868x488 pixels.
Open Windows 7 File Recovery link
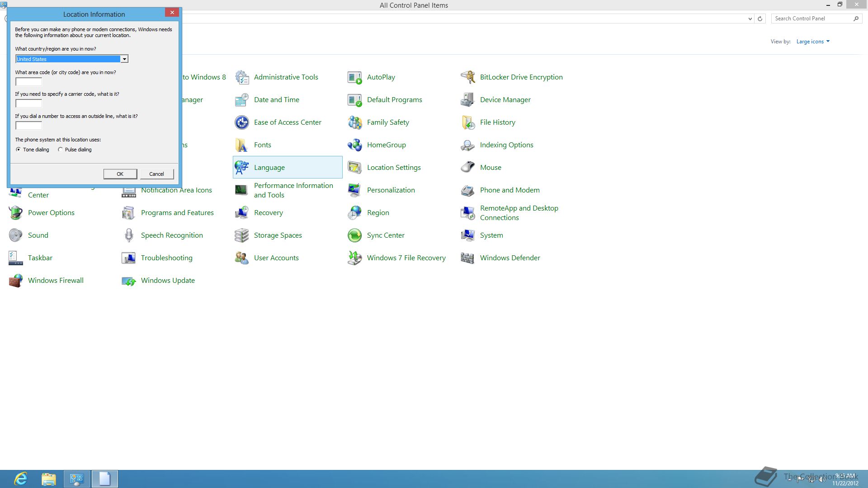click(406, 258)
